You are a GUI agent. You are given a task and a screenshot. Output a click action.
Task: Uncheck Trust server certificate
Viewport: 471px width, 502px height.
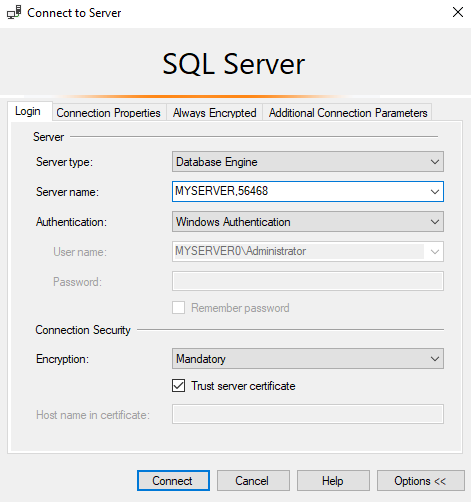[x=179, y=386]
